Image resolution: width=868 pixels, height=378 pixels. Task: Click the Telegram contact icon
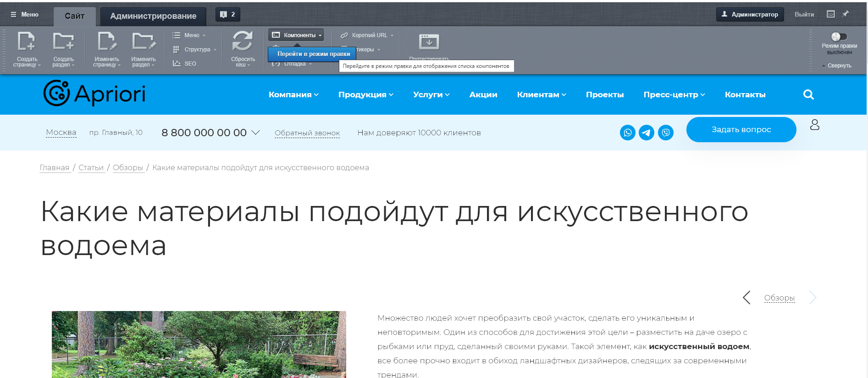(647, 133)
